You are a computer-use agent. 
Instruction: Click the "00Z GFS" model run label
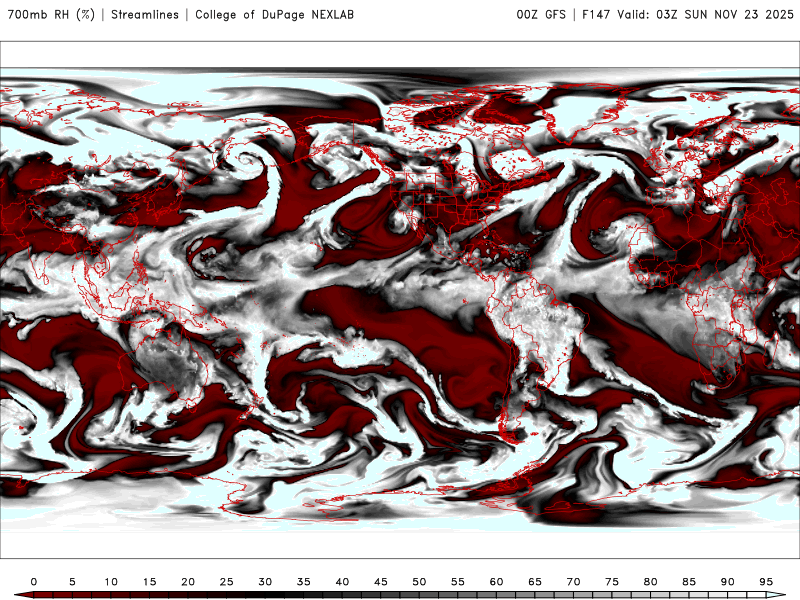(x=541, y=15)
